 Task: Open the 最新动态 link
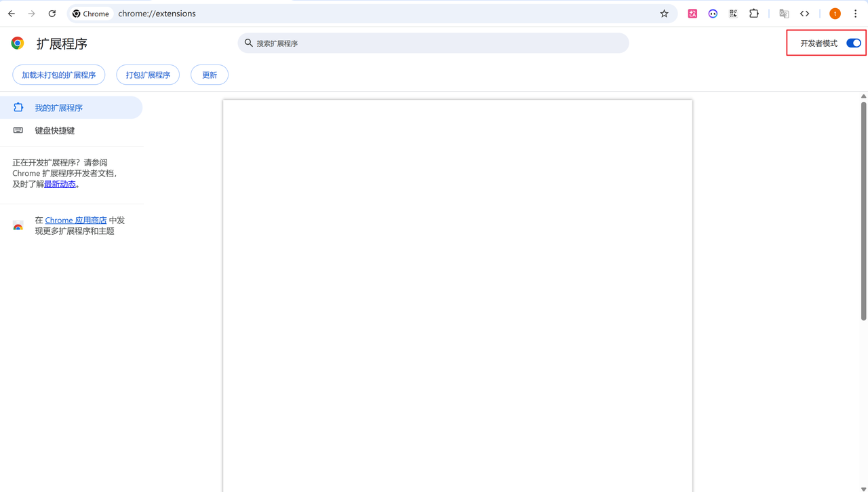pyautogui.click(x=60, y=185)
